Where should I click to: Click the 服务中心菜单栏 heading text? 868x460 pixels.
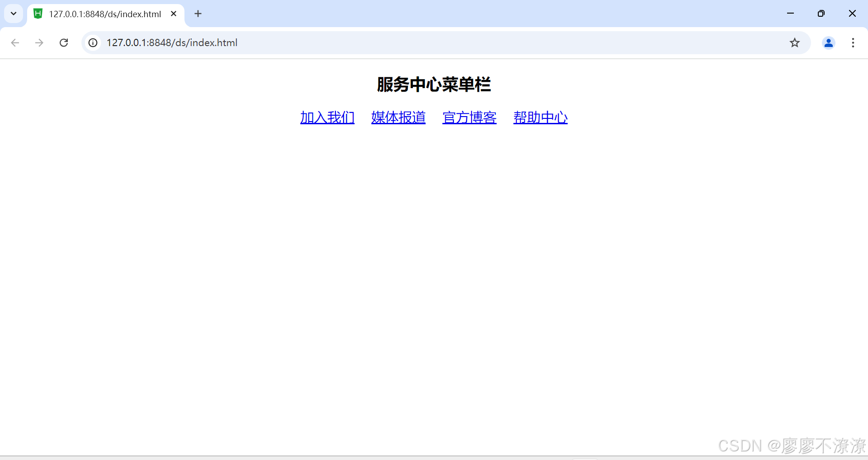(x=434, y=84)
